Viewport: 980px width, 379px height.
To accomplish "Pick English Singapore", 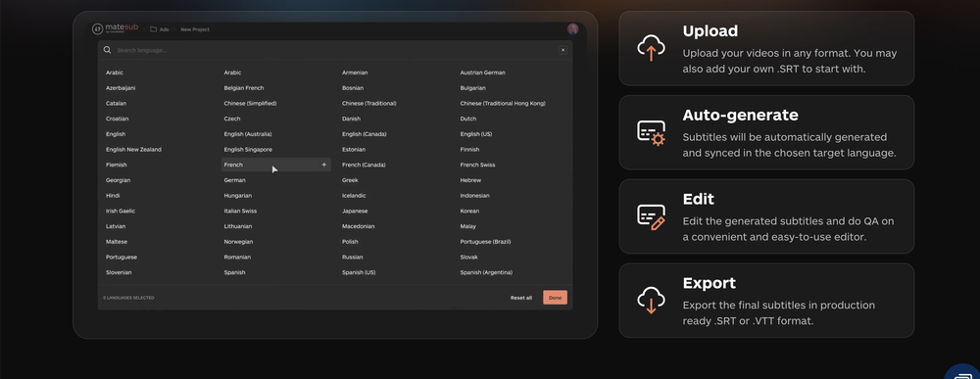I will [248, 150].
